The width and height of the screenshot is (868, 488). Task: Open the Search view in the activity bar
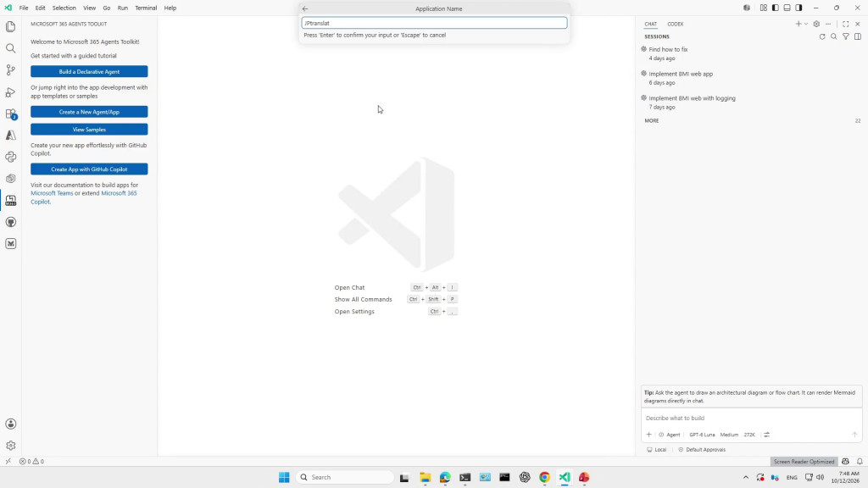click(x=10, y=48)
